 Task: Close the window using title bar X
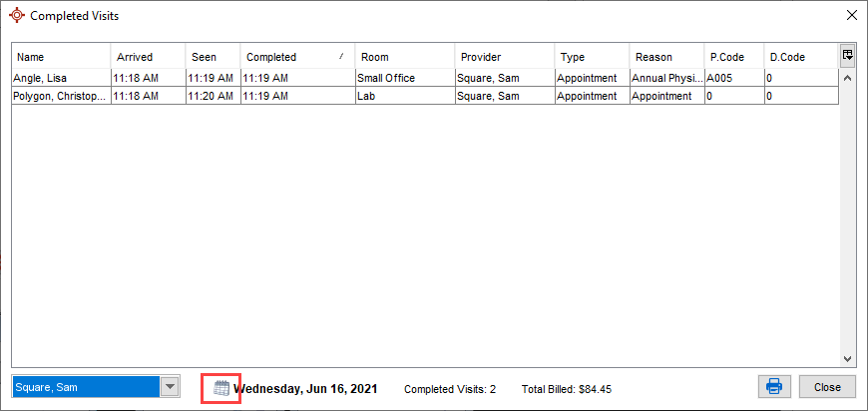click(x=852, y=15)
